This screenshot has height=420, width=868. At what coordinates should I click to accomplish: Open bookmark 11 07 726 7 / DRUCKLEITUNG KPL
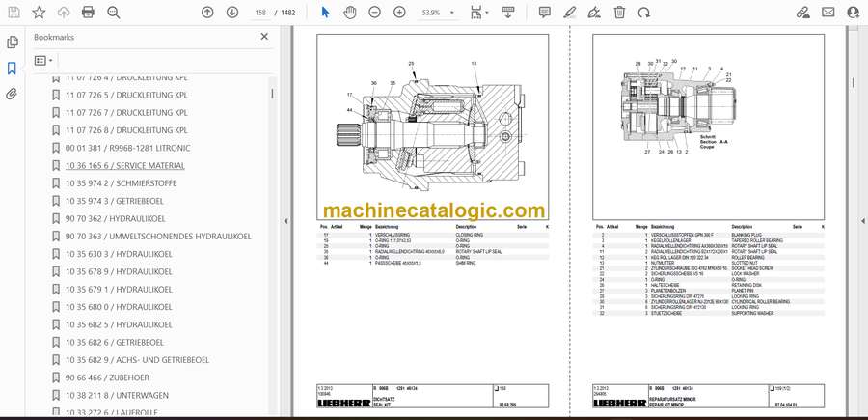click(x=126, y=112)
